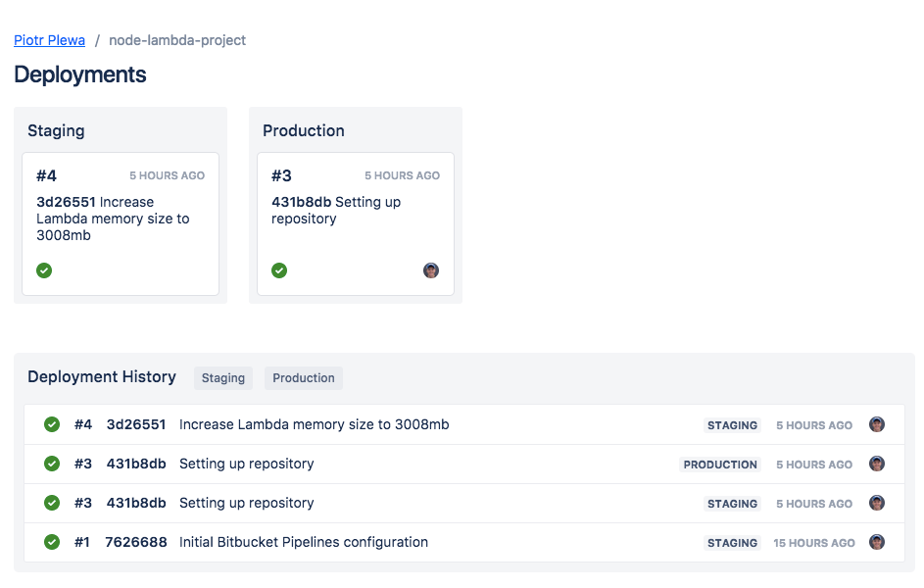Open Piotr Plewa breadcrumb link
The height and width of the screenshot is (588, 924).
pos(49,40)
